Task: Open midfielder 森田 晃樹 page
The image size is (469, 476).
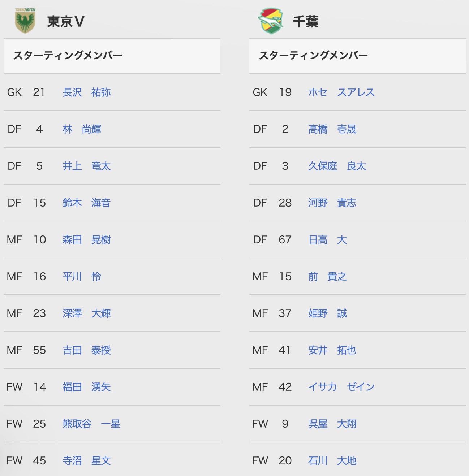Action: (x=87, y=240)
